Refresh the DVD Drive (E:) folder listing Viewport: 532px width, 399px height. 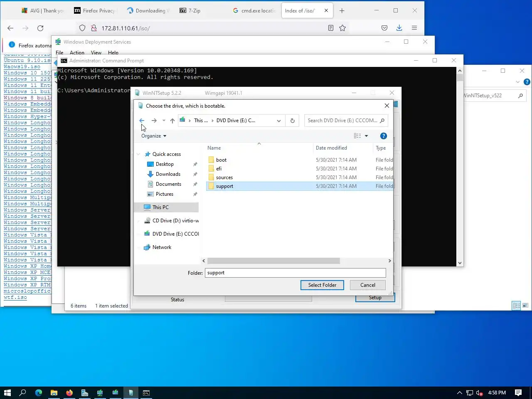coord(292,121)
